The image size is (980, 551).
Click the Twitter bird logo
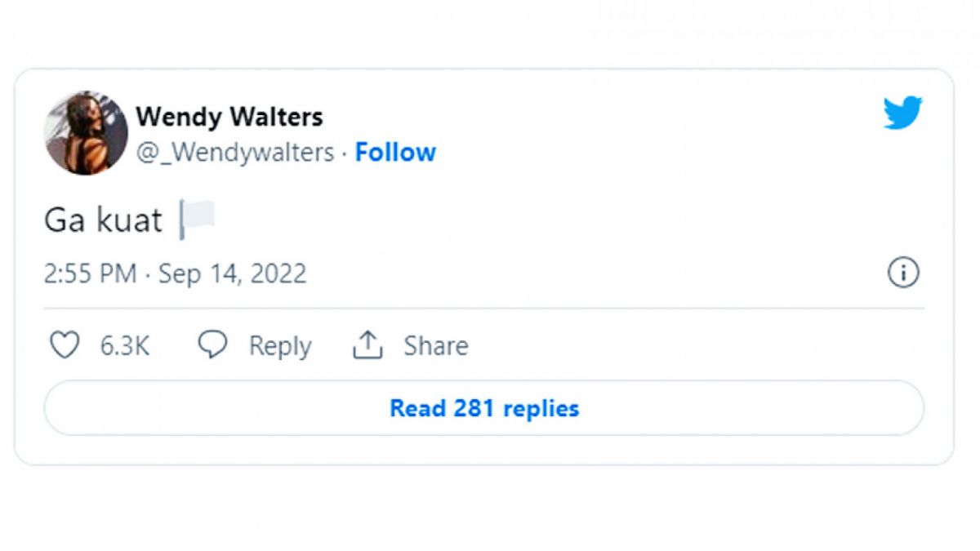click(902, 113)
